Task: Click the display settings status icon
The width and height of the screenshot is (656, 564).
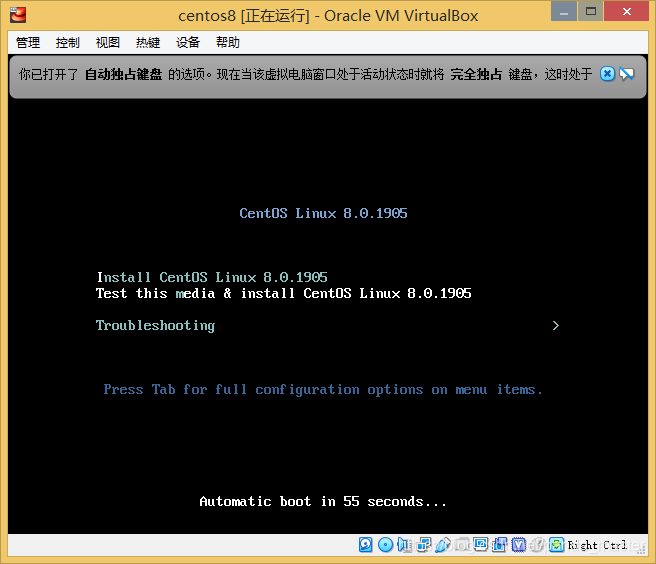Action: [x=480, y=545]
